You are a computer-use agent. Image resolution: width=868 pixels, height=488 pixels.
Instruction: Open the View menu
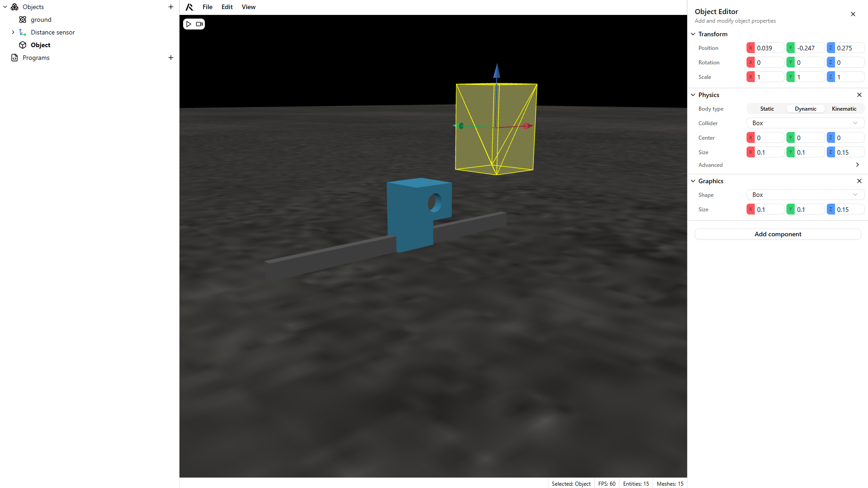248,7
